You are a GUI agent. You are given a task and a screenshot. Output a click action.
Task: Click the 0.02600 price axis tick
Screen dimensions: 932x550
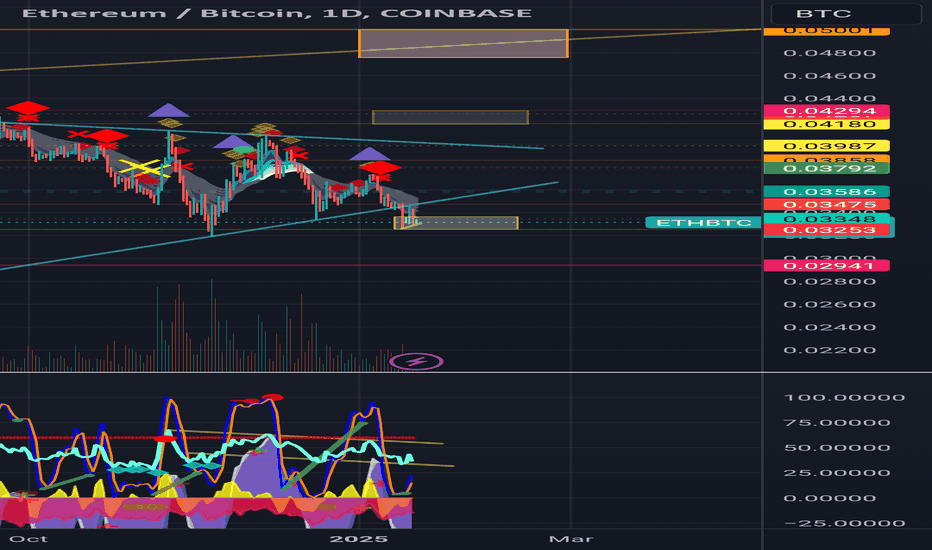[x=829, y=304]
